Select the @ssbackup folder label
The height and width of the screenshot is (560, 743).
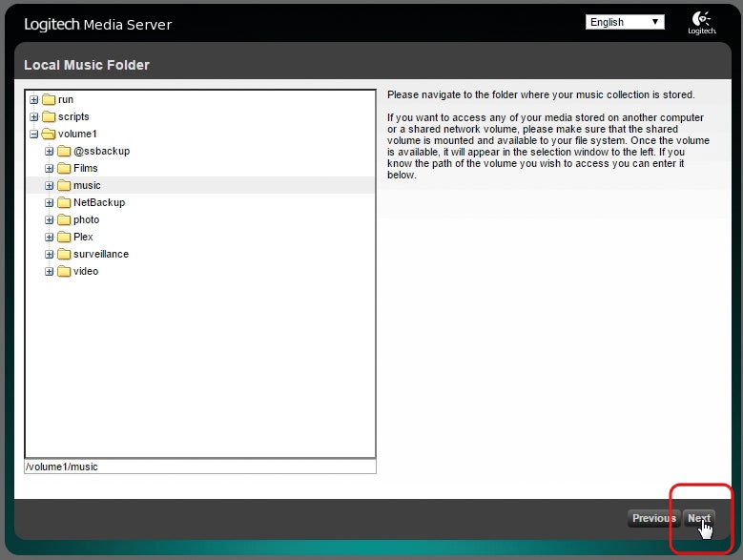pos(101,151)
